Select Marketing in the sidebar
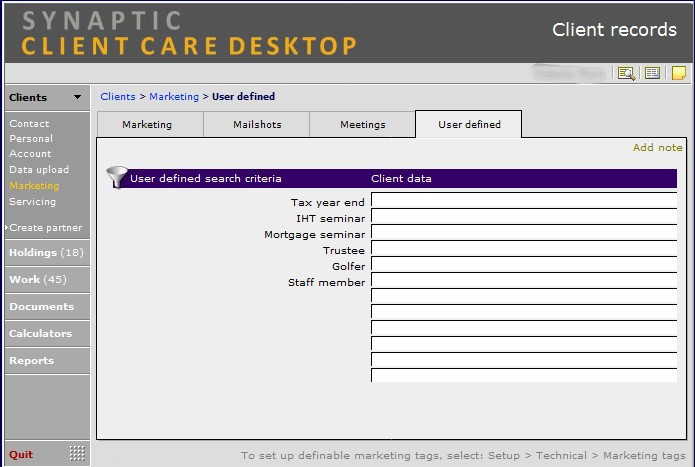This screenshot has width=695, height=467. (34, 186)
